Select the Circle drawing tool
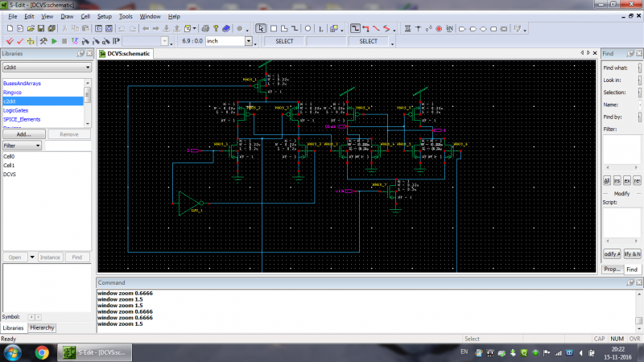Viewport: 644px width, 362px height. coord(308,29)
